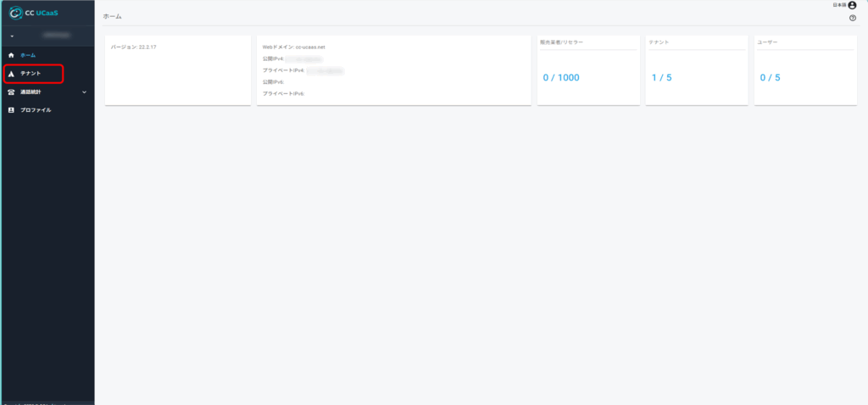Screen dimensions: 868x405
Task: Click the version 22.2.17 card
Action: [178, 70]
